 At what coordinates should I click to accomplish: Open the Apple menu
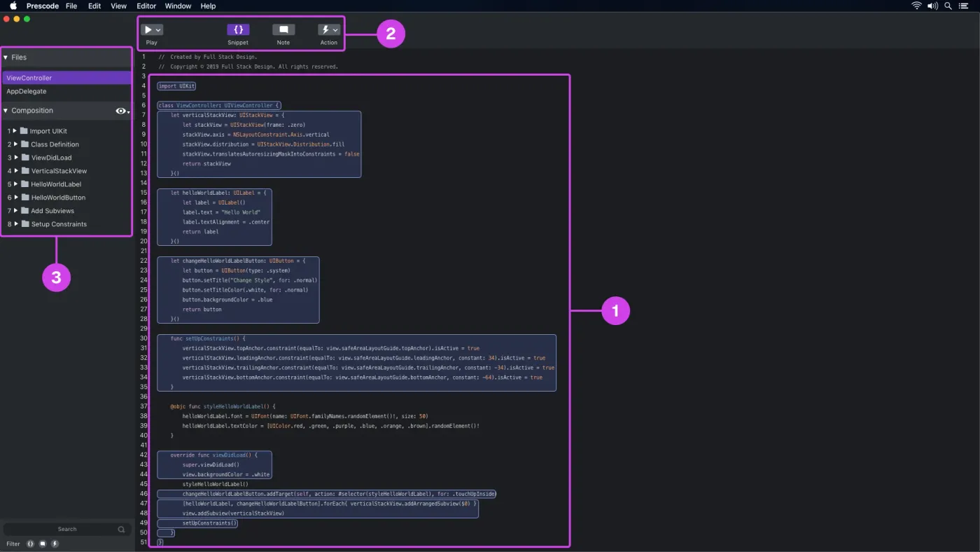pyautogui.click(x=13, y=6)
